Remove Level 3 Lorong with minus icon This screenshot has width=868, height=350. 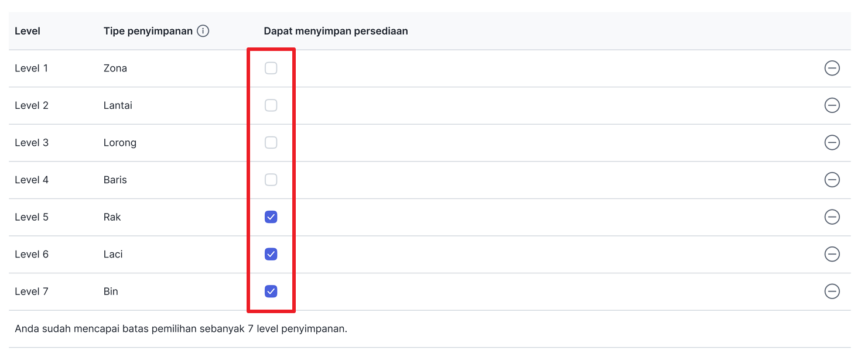coord(832,143)
